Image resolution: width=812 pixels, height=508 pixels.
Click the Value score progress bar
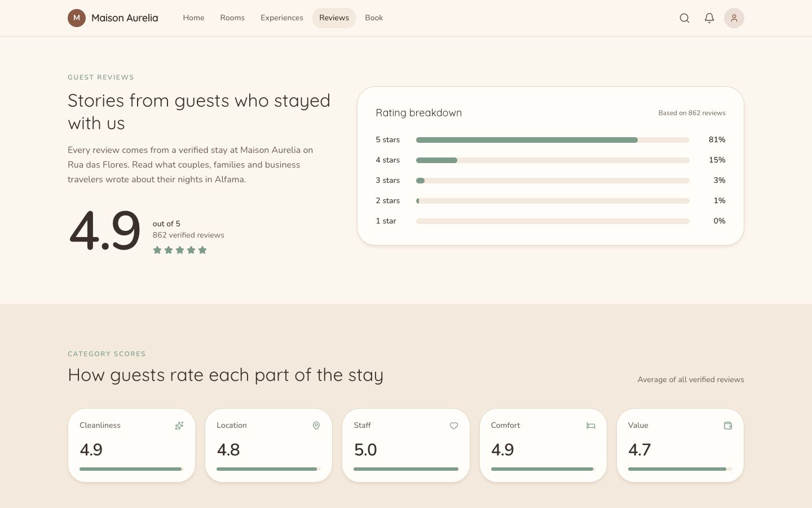point(680,469)
